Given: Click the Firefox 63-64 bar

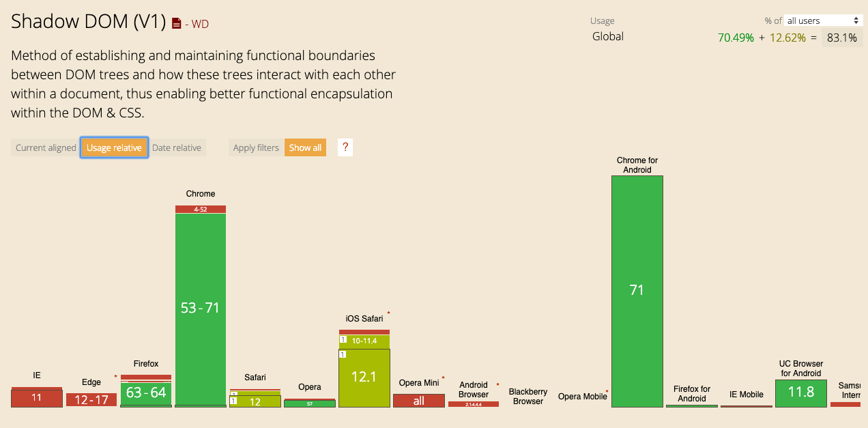Looking at the screenshot, I should point(146,393).
